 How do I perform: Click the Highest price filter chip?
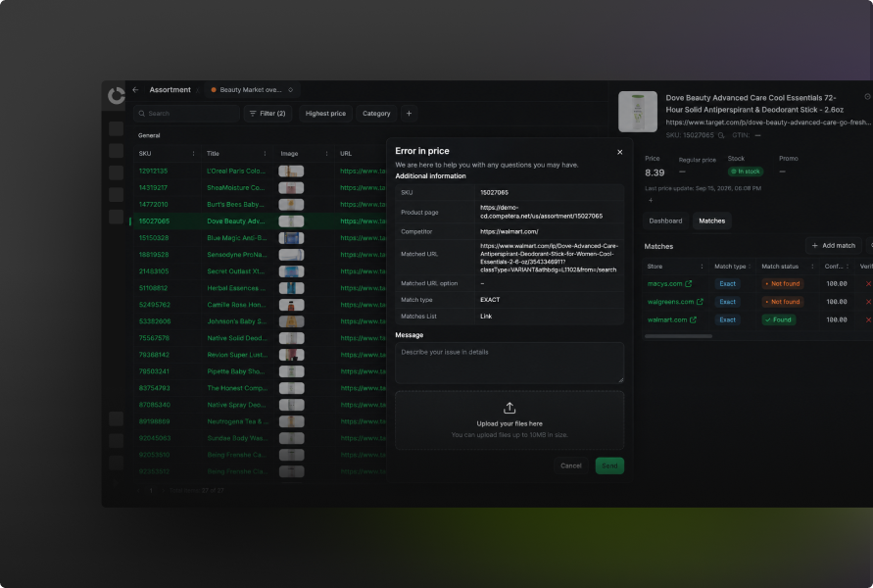point(325,113)
